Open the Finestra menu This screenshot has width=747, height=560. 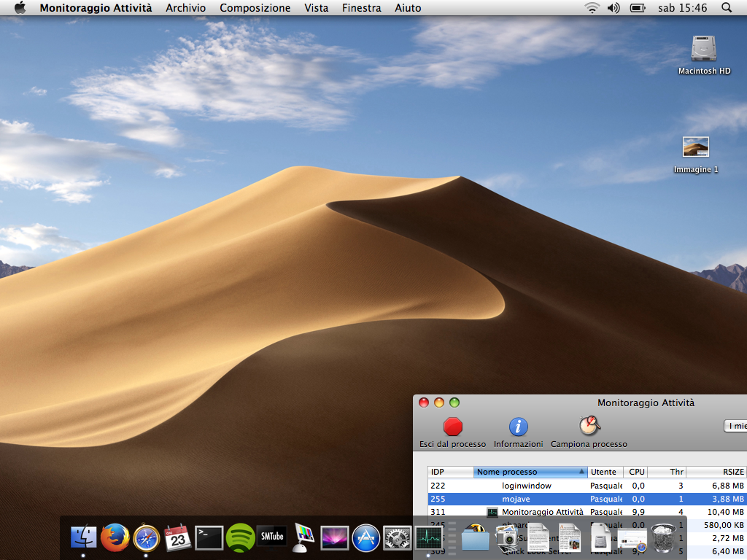click(362, 7)
